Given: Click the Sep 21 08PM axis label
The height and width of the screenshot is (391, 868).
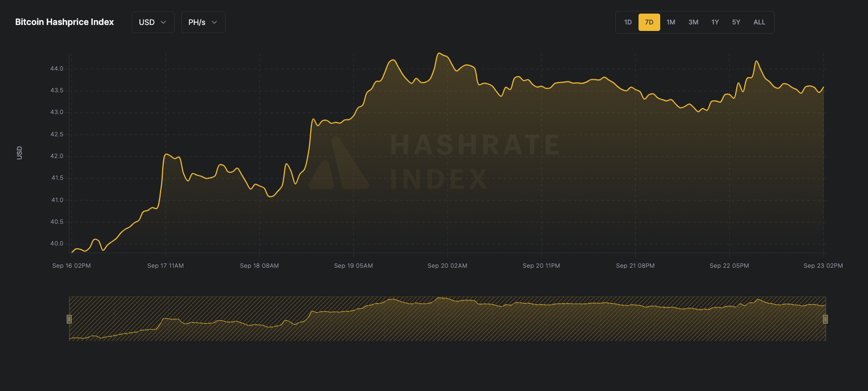Looking at the screenshot, I should [x=635, y=266].
